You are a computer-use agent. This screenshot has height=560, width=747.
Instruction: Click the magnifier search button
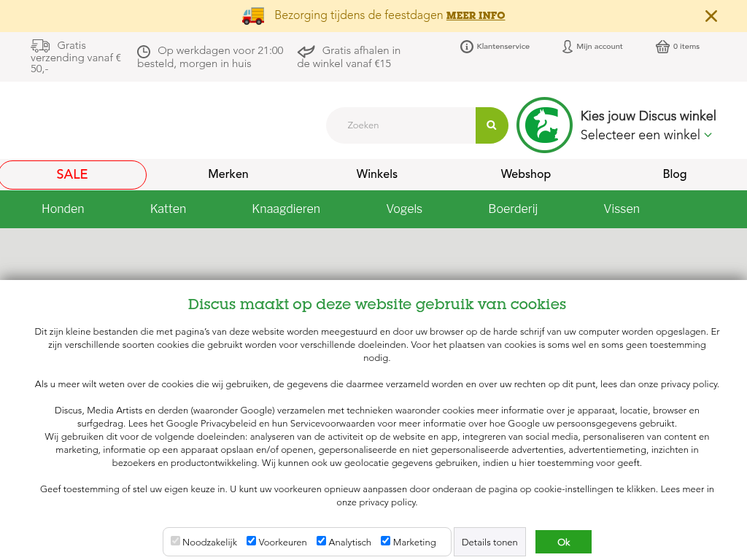(492, 125)
